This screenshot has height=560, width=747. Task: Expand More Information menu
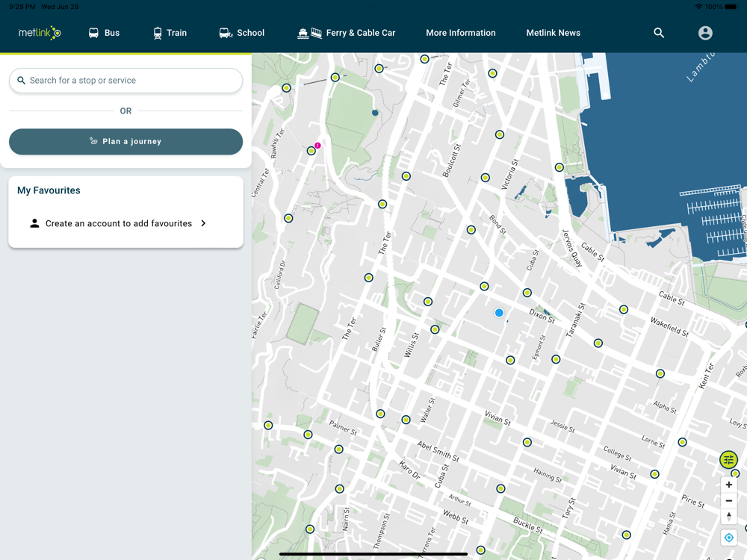[461, 33]
